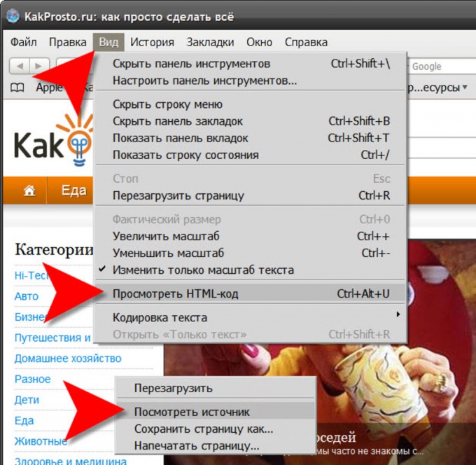Open the Еда tab in orange navigation
476x465 pixels.
tap(73, 190)
